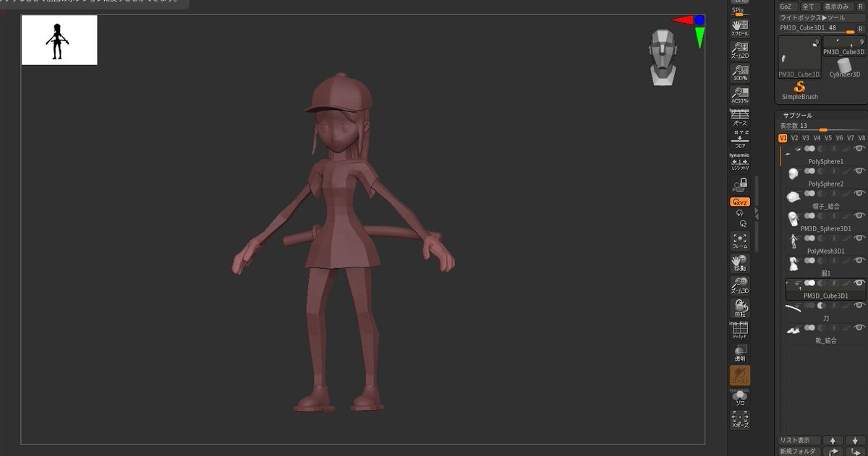Image resolution: width=868 pixels, height=456 pixels.
Task: Switch to V2 visibility set
Action: [795, 138]
